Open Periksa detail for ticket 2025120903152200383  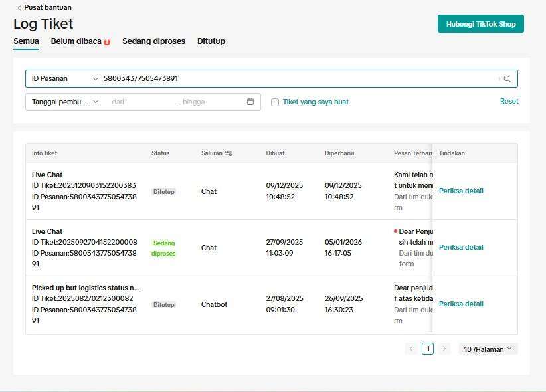tap(461, 191)
